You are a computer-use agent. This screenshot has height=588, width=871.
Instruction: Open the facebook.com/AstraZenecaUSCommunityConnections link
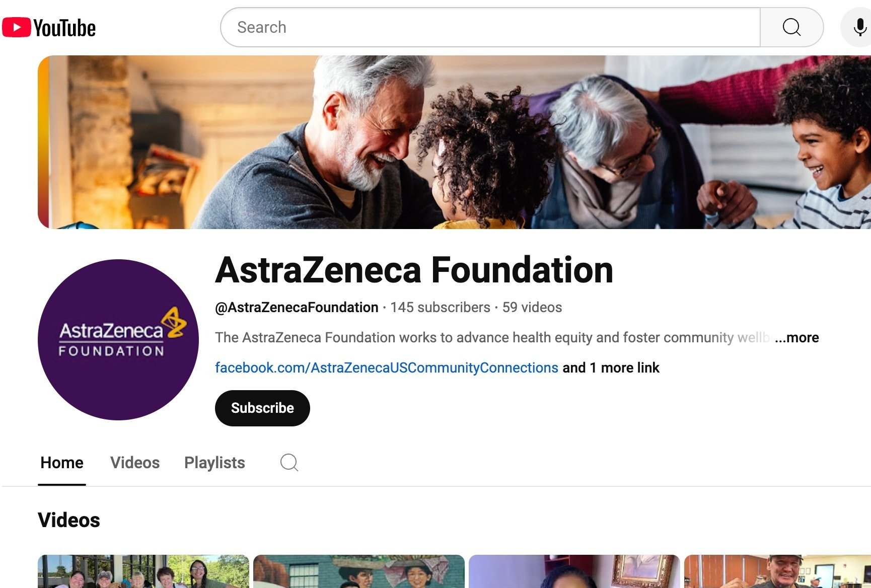(387, 367)
